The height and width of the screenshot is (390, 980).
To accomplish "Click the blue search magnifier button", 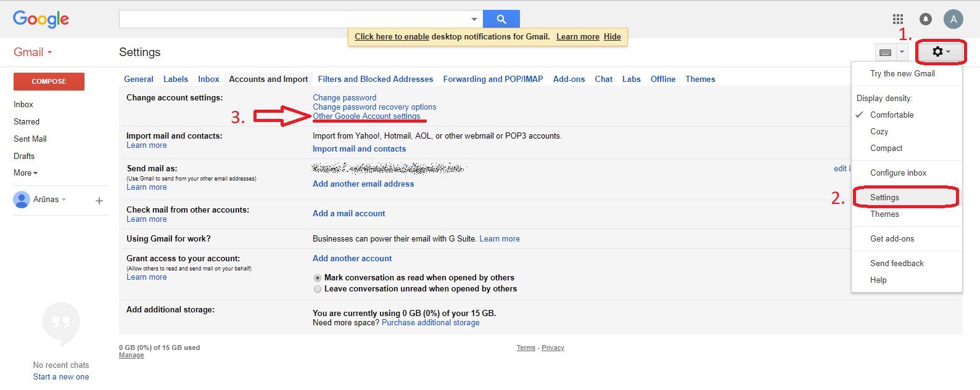I will point(501,19).
